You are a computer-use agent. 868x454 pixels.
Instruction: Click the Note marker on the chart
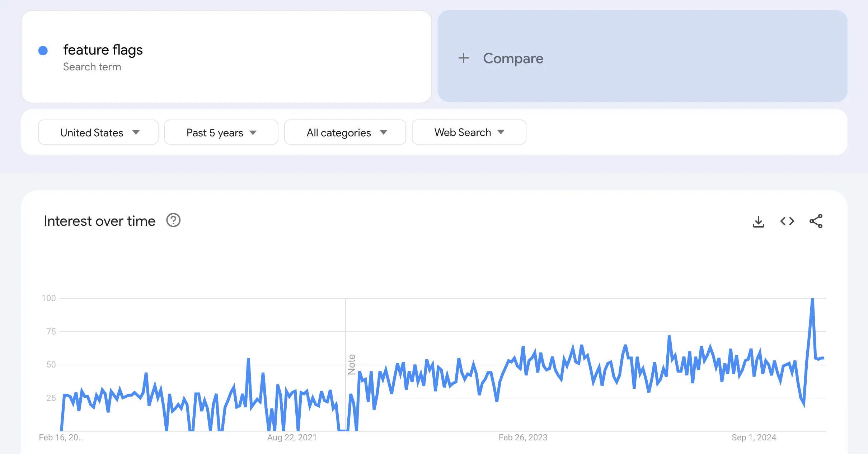[x=351, y=365]
